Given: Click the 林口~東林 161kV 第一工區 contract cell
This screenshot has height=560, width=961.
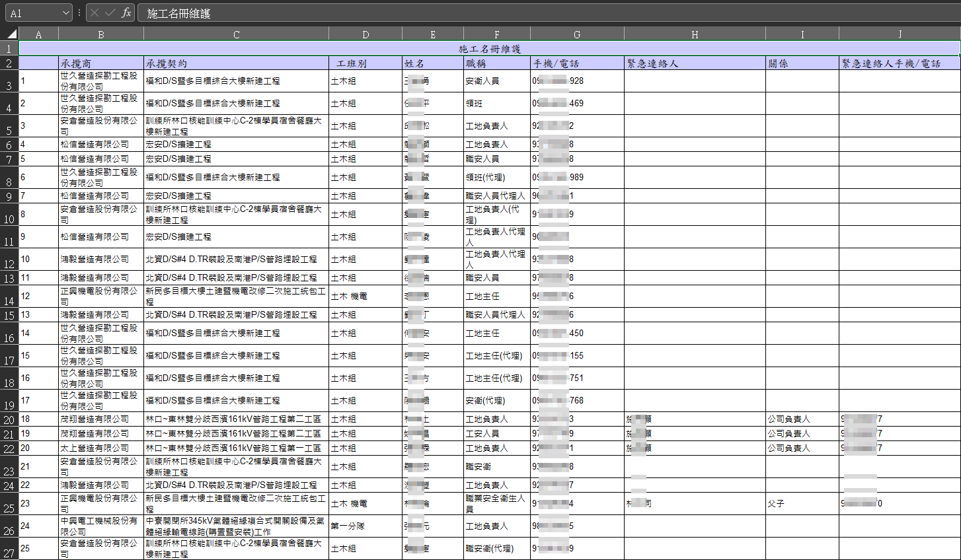Looking at the screenshot, I should click(x=236, y=448).
